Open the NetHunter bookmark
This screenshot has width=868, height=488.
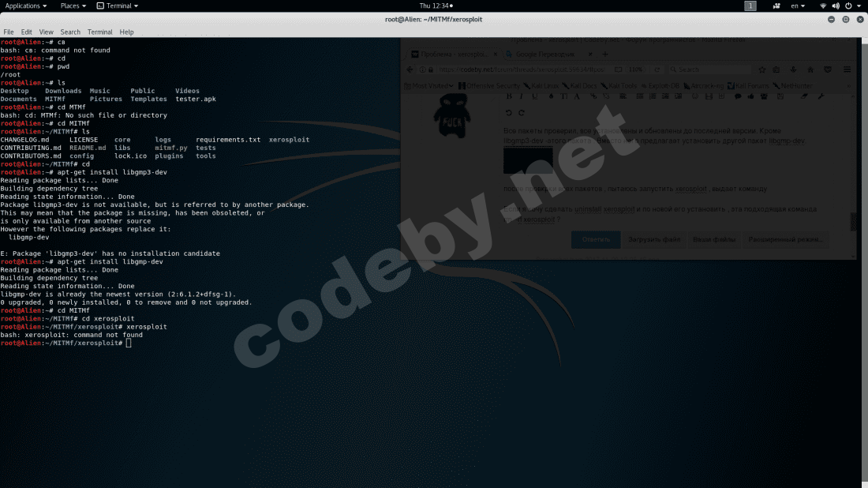[x=793, y=86]
